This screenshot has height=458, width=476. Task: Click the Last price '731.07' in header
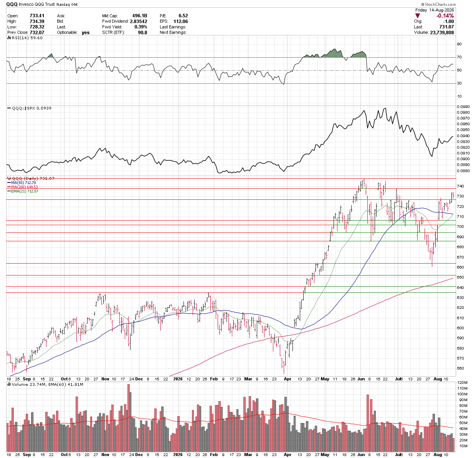[447, 27]
